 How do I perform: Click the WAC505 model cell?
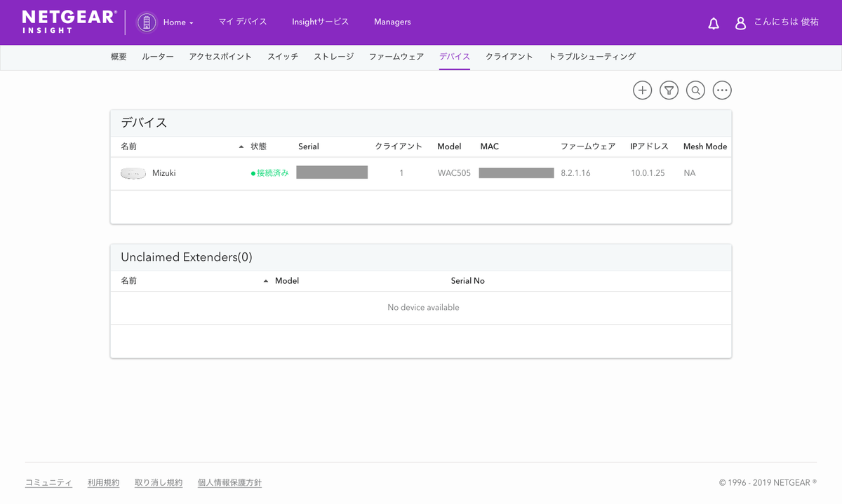454,173
